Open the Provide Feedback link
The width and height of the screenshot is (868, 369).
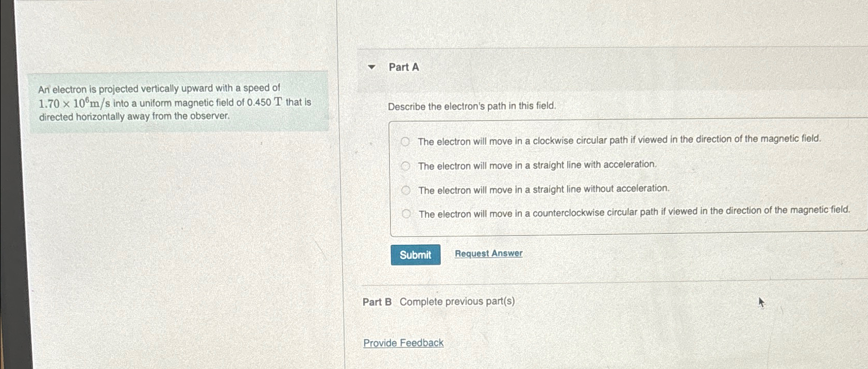pyautogui.click(x=403, y=342)
